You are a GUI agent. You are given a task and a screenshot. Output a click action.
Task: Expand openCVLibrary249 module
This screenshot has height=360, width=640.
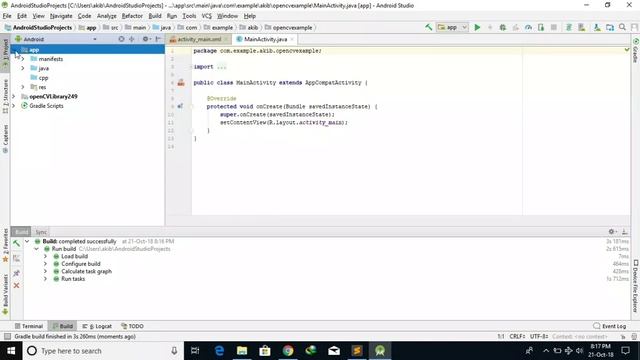13,96
